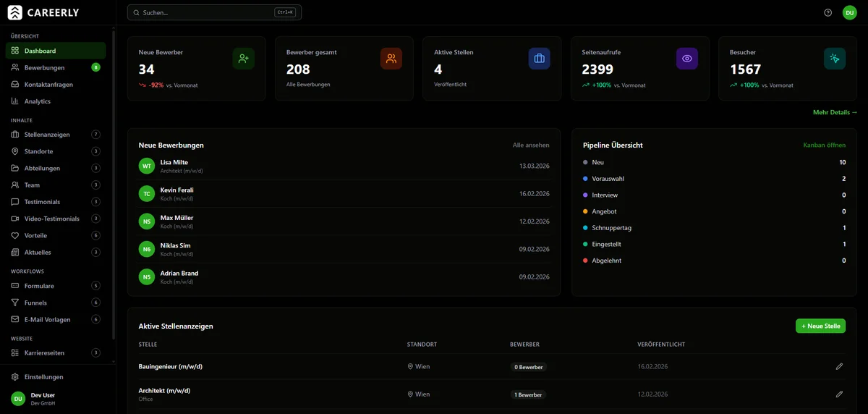Screen dimensions: 868x414
Task: Open Karriereseiten in sidebar
Action: [x=56, y=352]
